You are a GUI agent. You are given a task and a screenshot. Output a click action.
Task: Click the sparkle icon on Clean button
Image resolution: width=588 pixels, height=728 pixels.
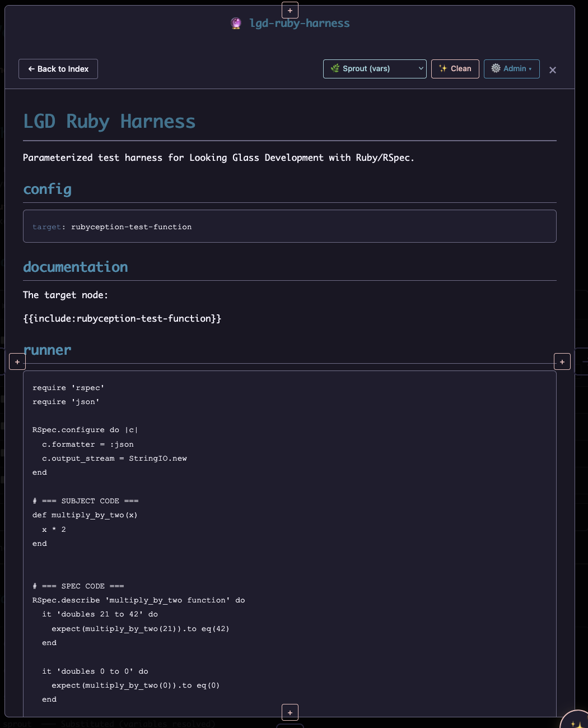pos(443,68)
